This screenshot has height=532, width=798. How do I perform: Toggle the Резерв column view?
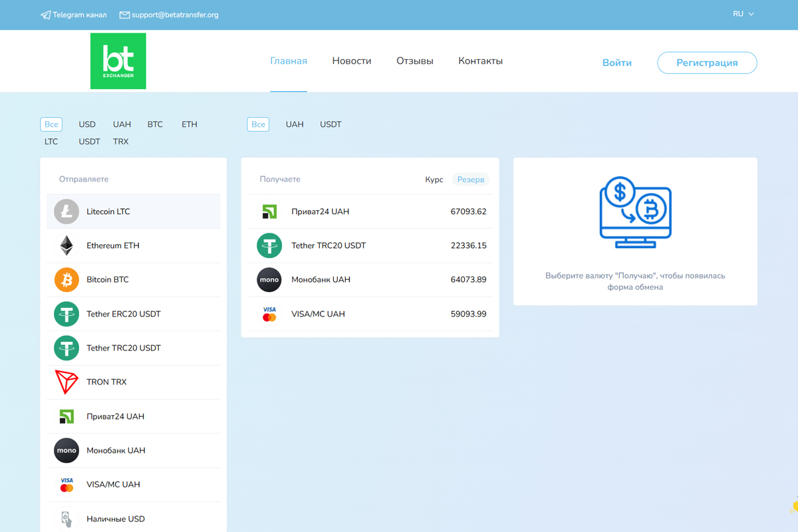coord(471,180)
